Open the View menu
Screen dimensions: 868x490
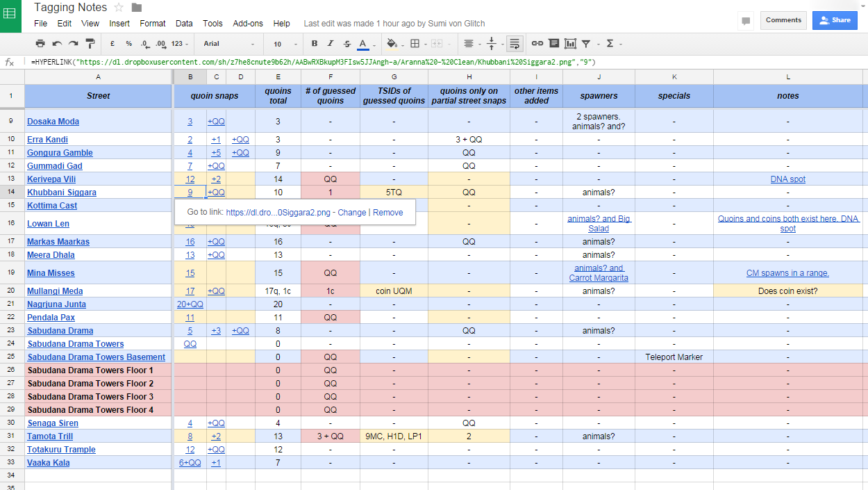(x=90, y=23)
